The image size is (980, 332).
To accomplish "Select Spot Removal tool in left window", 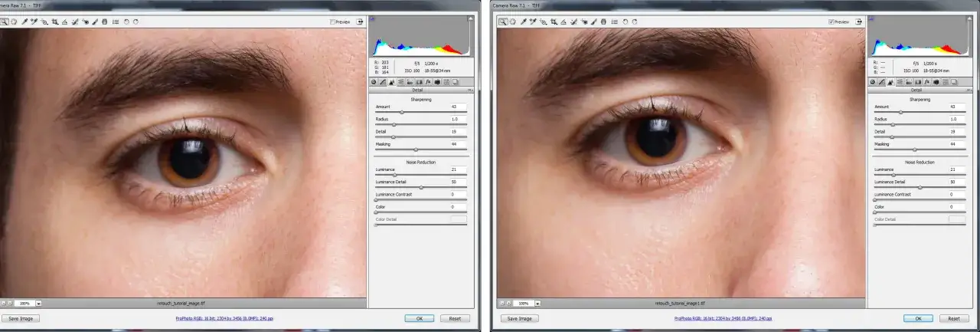I will tap(75, 21).
